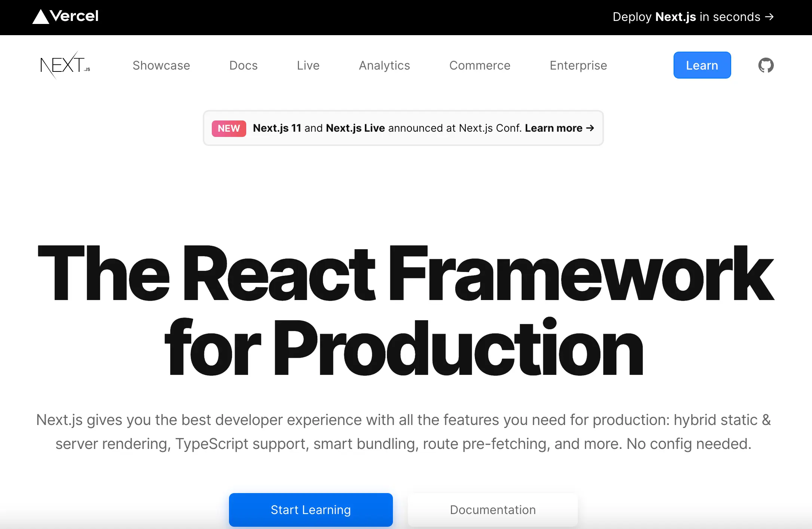Open the Documentation button
The image size is (812, 529).
[x=492, y=510]
